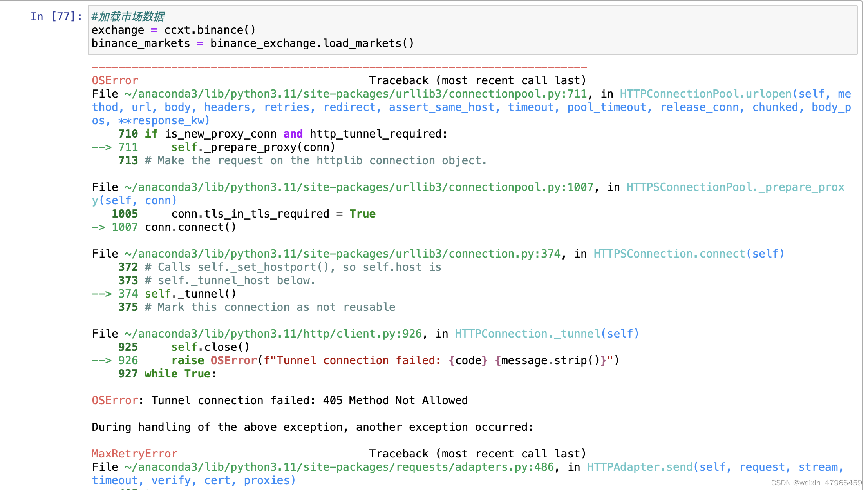Image resolution: width=868 pixels, height=490 pixels.
Task: Click traceback line 711 self._prepare_proxy(conn)
Action: pos(253,147)
